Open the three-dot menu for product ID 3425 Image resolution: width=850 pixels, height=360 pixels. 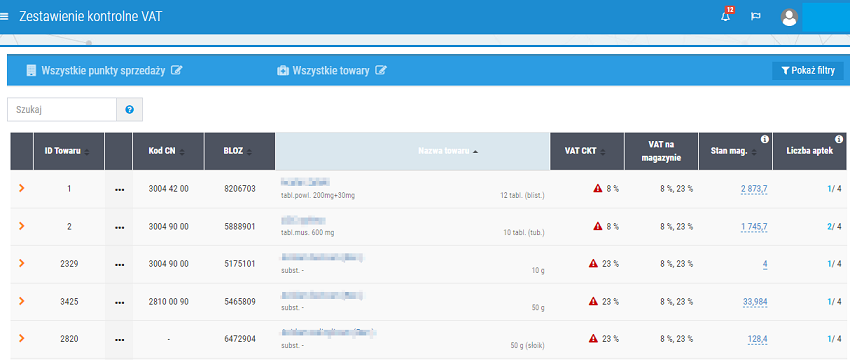[x=119, y=302]
